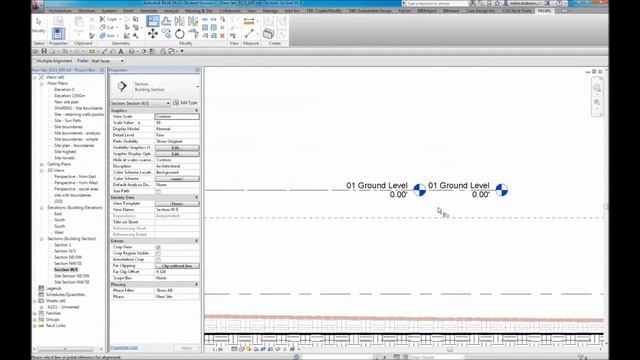
Task: Open the Section: Section W/E instance dropdown
Action: pyautogui.click(x=140, y=103)
